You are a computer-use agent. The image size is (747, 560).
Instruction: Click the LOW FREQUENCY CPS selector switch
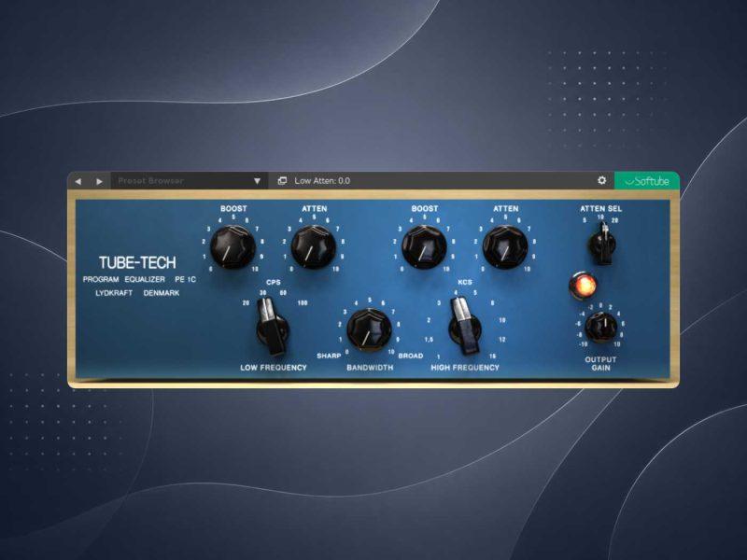coord(272,328)
